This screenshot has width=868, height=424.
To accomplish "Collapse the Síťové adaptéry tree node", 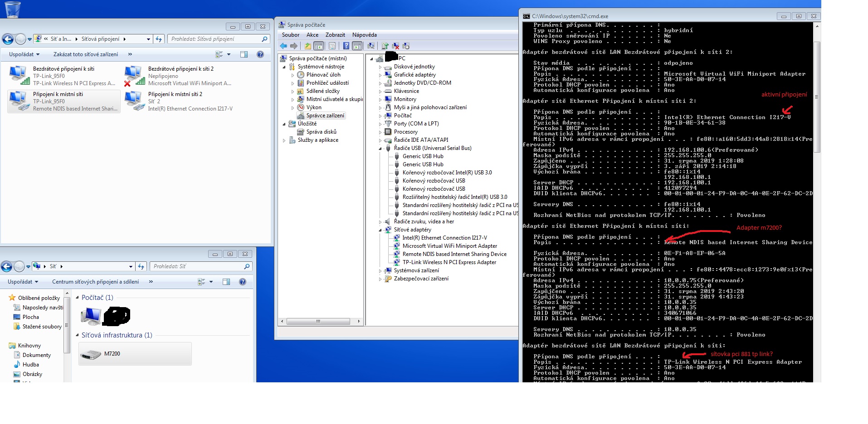I will [380, 230].
